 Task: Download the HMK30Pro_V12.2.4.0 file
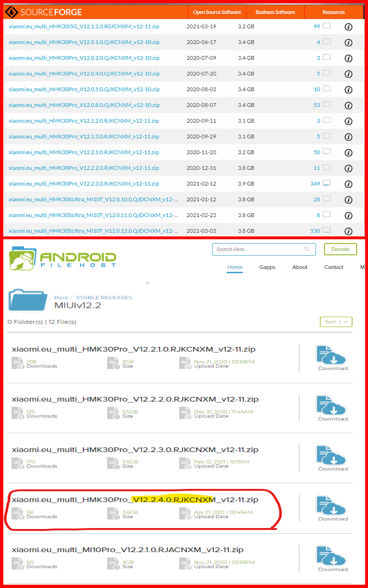333,508
